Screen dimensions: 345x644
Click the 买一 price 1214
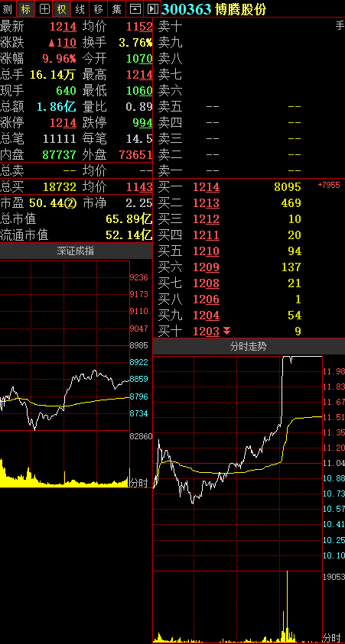(x=206, y=187)
